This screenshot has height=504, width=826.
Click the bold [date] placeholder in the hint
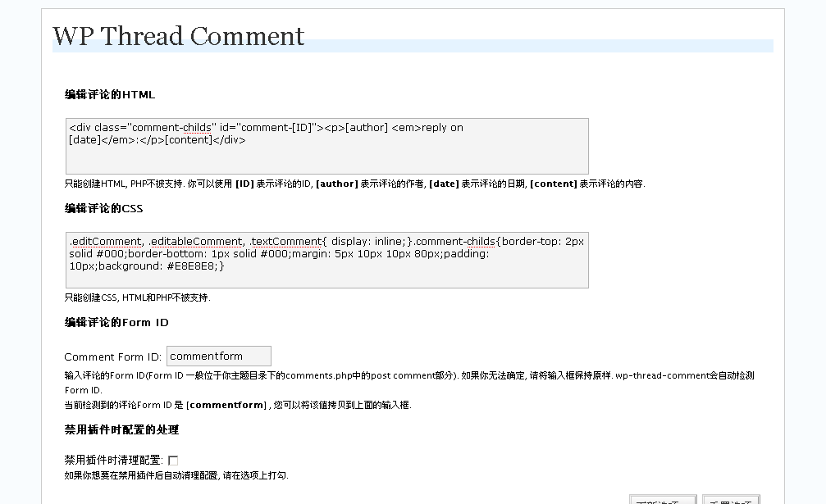coord(444,184)
